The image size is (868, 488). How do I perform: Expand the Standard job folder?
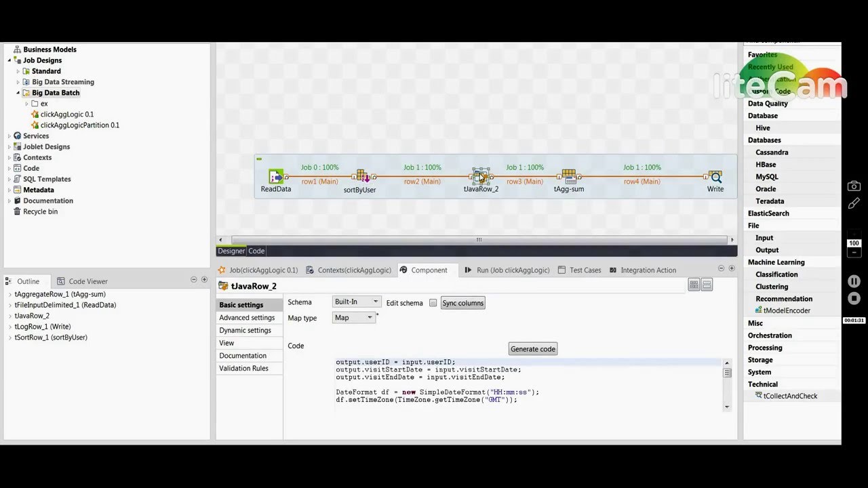tap(18, 71)
